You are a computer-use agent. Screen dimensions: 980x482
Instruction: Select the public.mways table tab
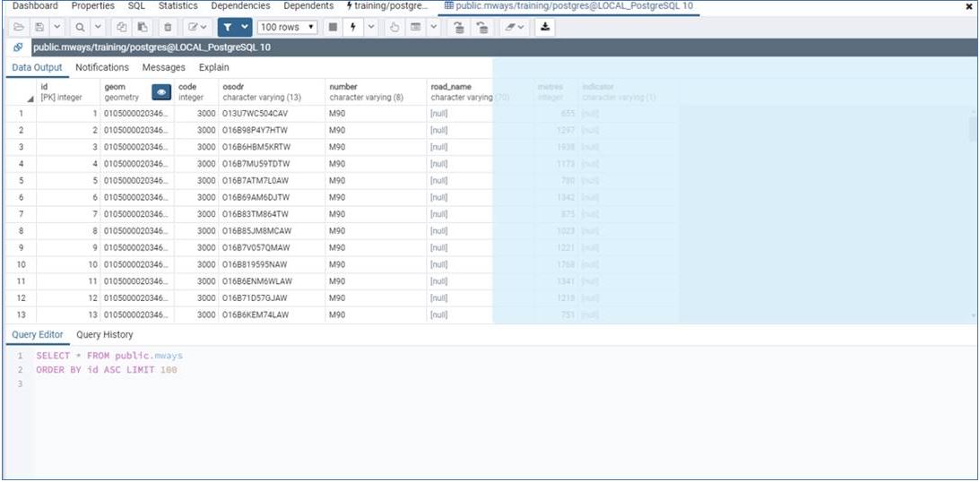point(568,5)
